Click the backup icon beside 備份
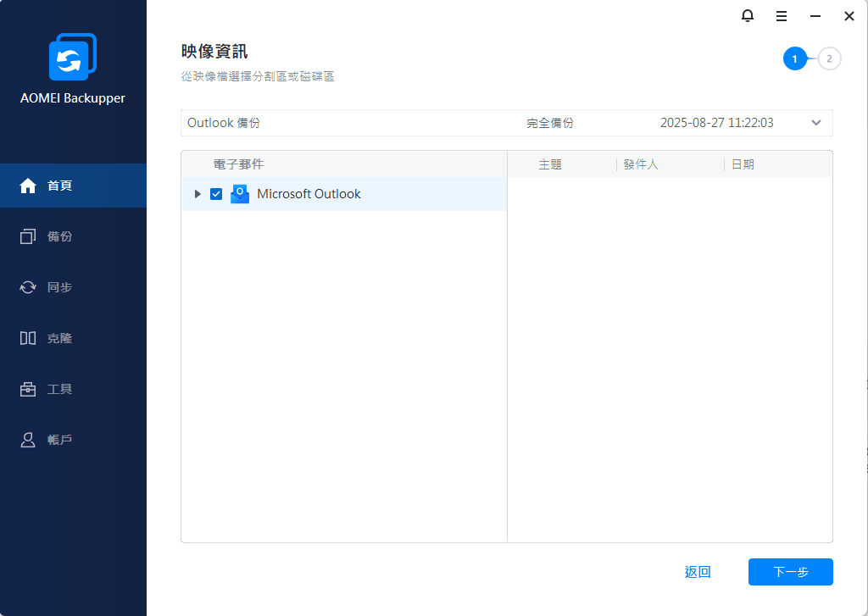Viewport: 868px width, 616px height. point(28,236)
